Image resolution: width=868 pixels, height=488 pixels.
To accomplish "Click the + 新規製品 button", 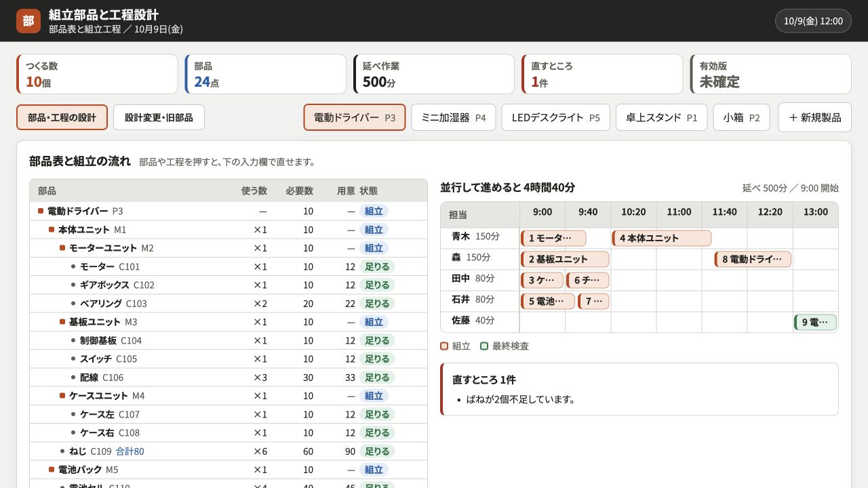I will [x=814, y=117].
